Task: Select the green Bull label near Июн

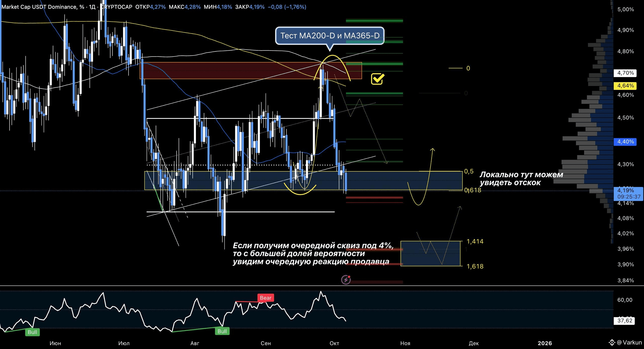Action: point(32,332)
